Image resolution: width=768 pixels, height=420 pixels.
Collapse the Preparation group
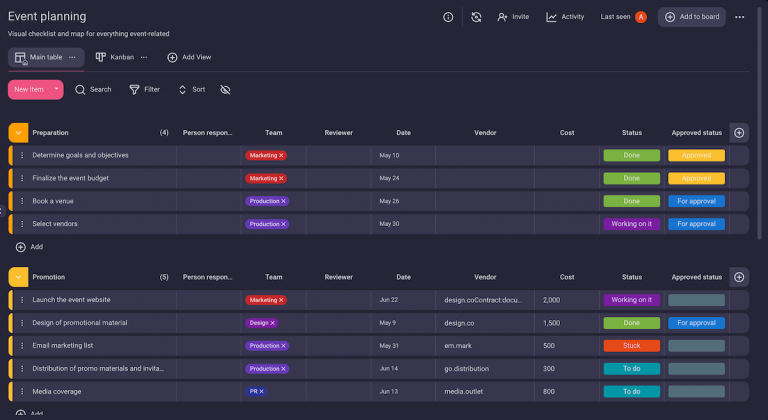[18, 132]
